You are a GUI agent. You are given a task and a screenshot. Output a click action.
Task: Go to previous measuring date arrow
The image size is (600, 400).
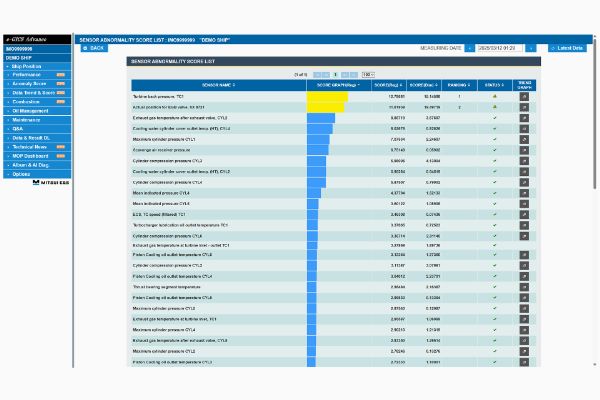click(x=471, y=48)
